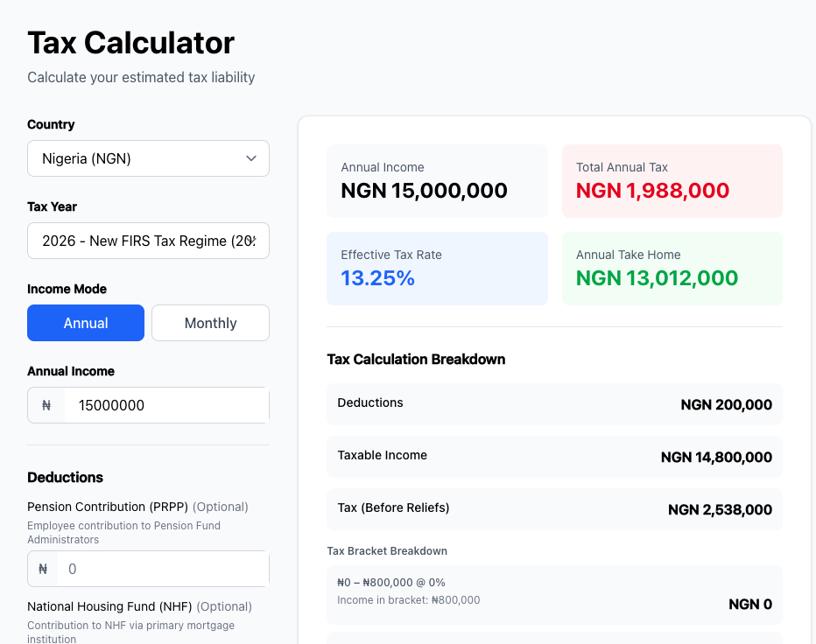Click the Deductions breakdown row
The image size is (816, 644).
click(x=554, y=404)
